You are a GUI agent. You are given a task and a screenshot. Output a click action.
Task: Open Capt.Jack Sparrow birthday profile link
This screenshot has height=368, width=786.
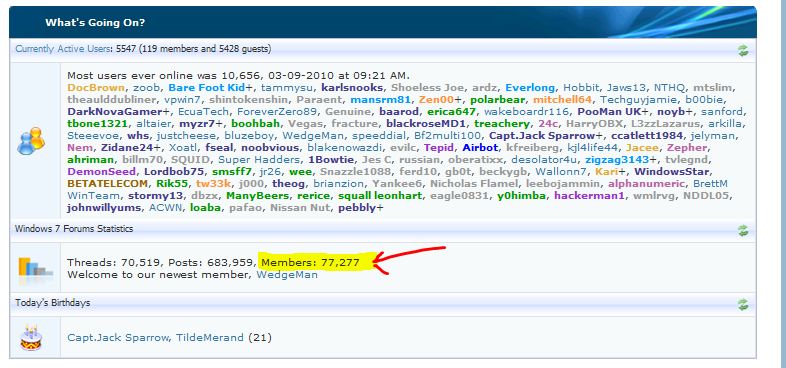coord(118,337)
